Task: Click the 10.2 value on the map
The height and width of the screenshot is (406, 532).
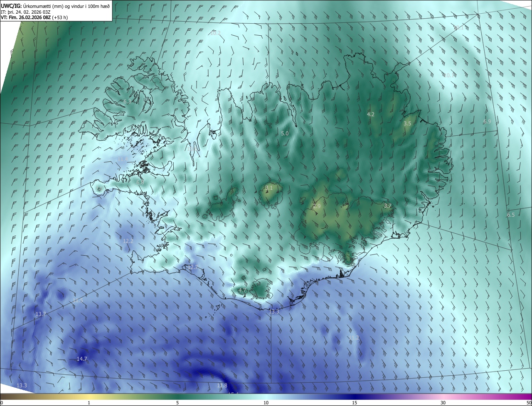Action: point(215,33)
